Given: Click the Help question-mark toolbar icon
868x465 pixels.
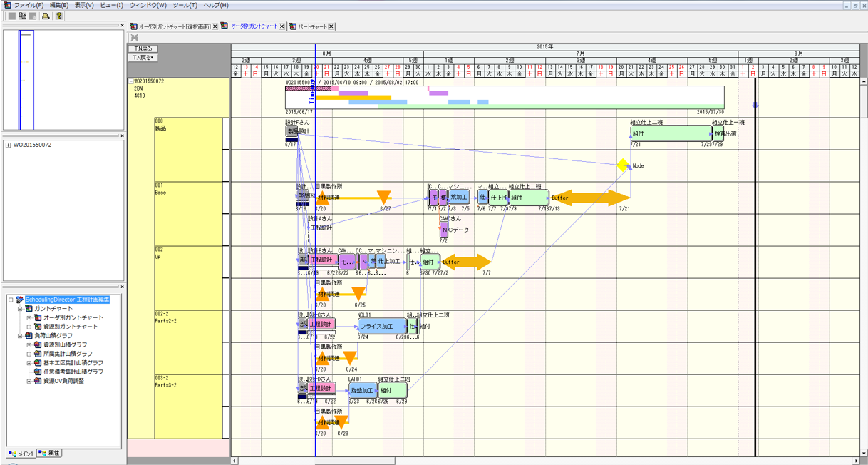Looking at the screenshot, I should tap(59, 17).
